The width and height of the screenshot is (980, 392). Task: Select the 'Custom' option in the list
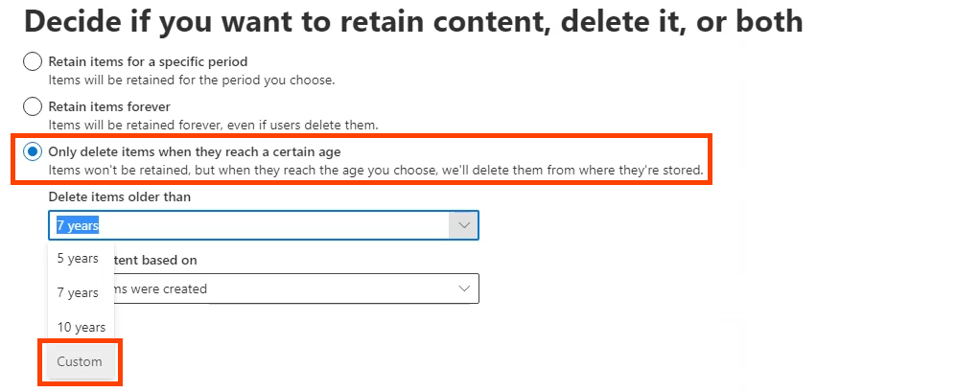pos(80,361)
